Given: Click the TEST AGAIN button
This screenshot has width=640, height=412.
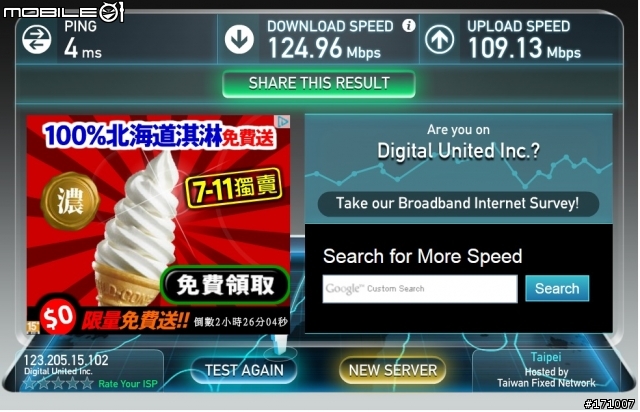Looking at the screenshot, I should (x=244, y=370).
